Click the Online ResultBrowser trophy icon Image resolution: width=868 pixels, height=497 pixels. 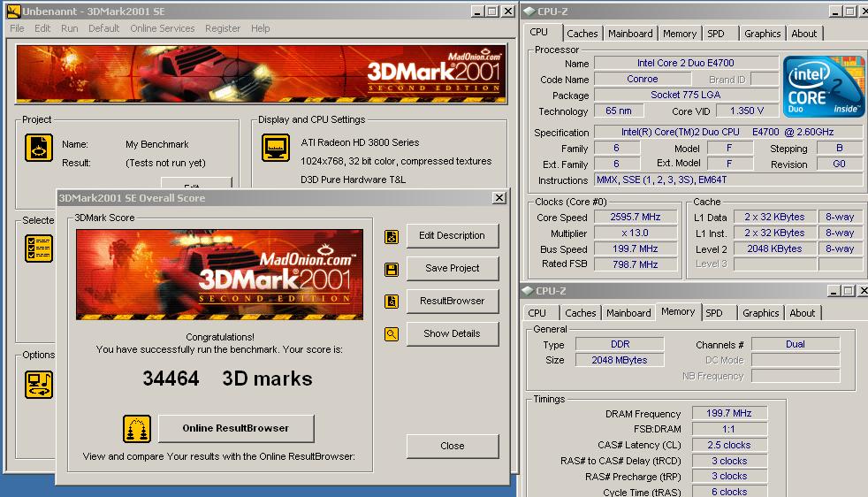[x=137, y=429]
